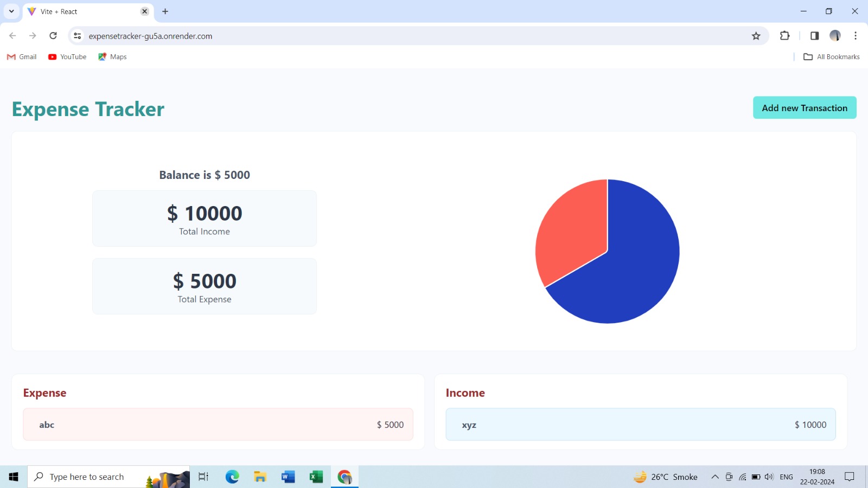
Task: Open Task View on the taskbar
Action: [203, 477]
